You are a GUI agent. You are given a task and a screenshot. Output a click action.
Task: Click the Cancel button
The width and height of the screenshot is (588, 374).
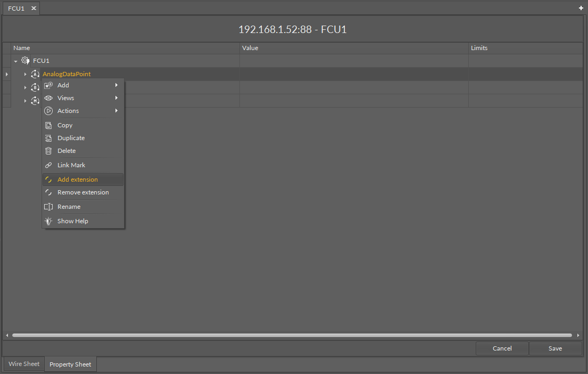pyautogui.click(x=502, y=348)
